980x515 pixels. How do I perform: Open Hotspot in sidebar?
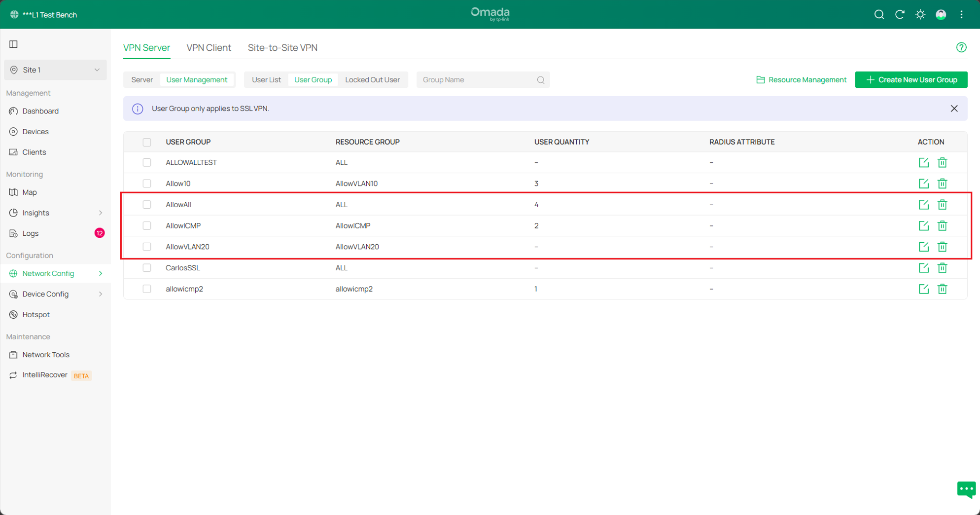36,315
